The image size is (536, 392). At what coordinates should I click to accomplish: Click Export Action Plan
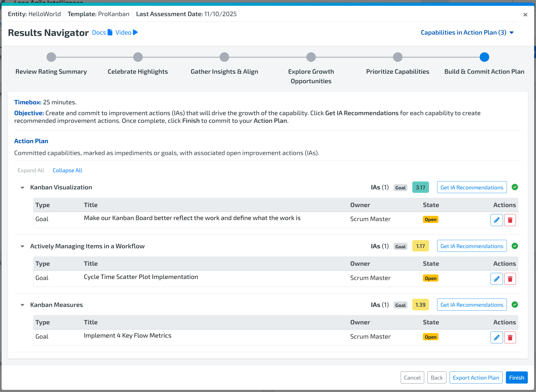coord(476,377)
